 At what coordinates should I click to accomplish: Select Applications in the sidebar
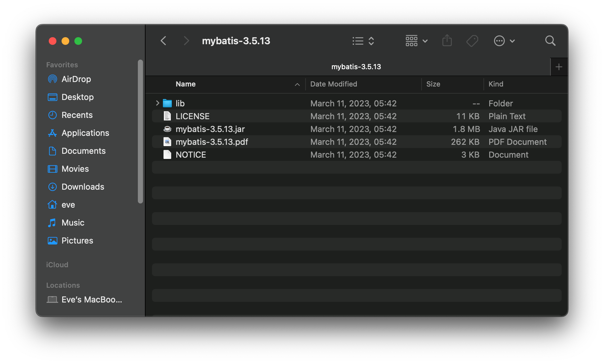pyautogui.click(x=85, y=133)
